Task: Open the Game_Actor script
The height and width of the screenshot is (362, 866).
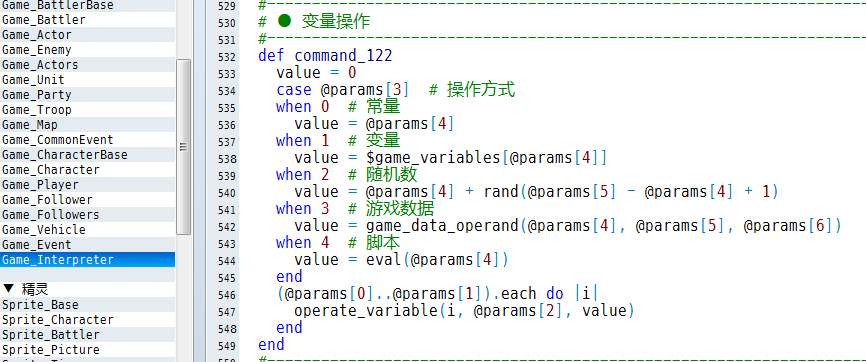Action: (87, 35)
